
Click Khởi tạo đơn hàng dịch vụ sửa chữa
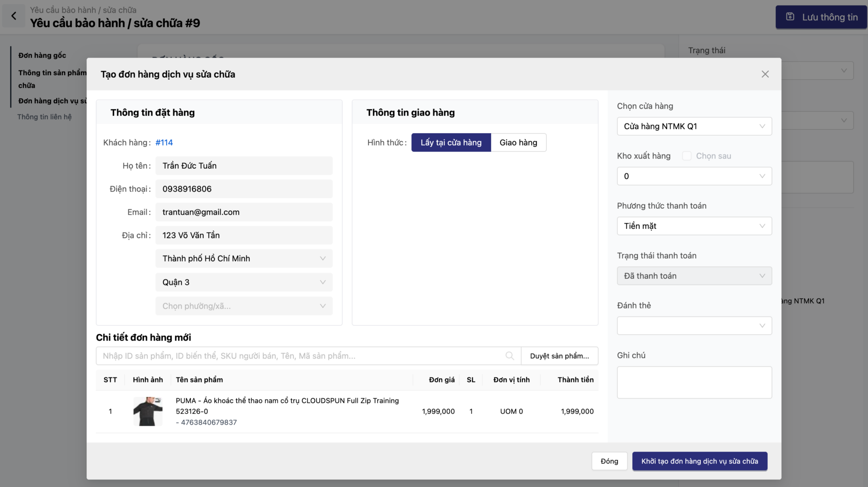(699, 461)
